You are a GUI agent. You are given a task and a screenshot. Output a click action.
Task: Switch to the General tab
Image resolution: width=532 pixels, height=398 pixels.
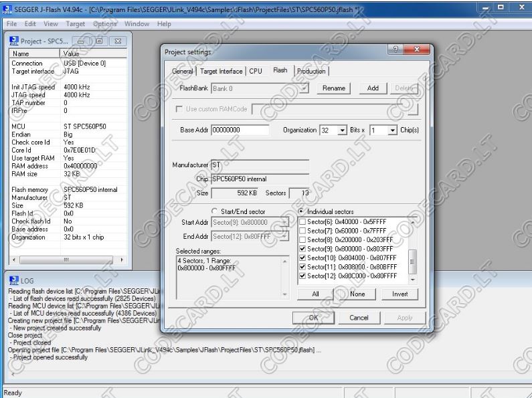coord(182,71)
